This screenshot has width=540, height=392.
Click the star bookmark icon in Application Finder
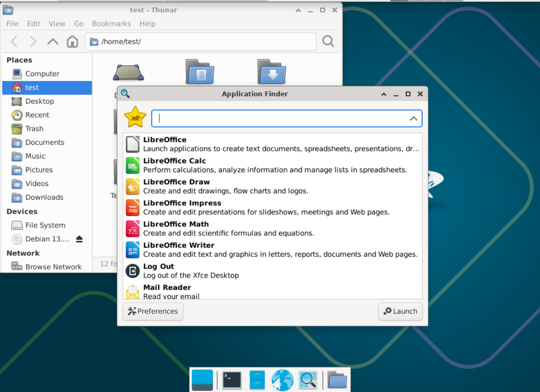[135, 117]
